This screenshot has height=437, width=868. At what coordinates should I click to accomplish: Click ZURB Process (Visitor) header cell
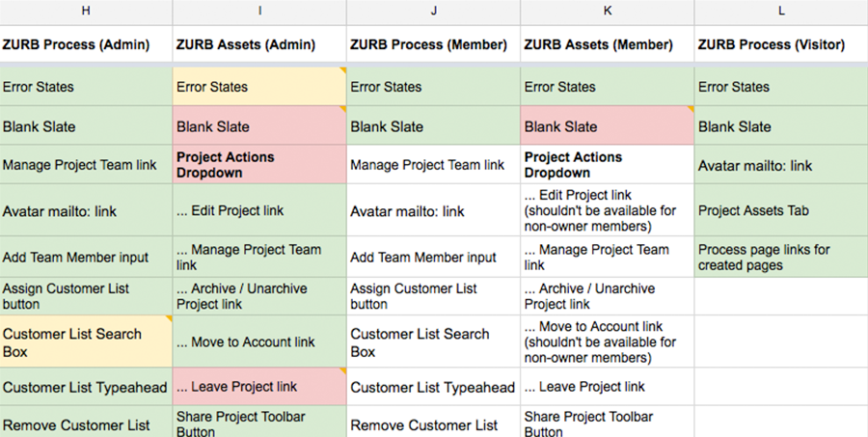(781, 44)
